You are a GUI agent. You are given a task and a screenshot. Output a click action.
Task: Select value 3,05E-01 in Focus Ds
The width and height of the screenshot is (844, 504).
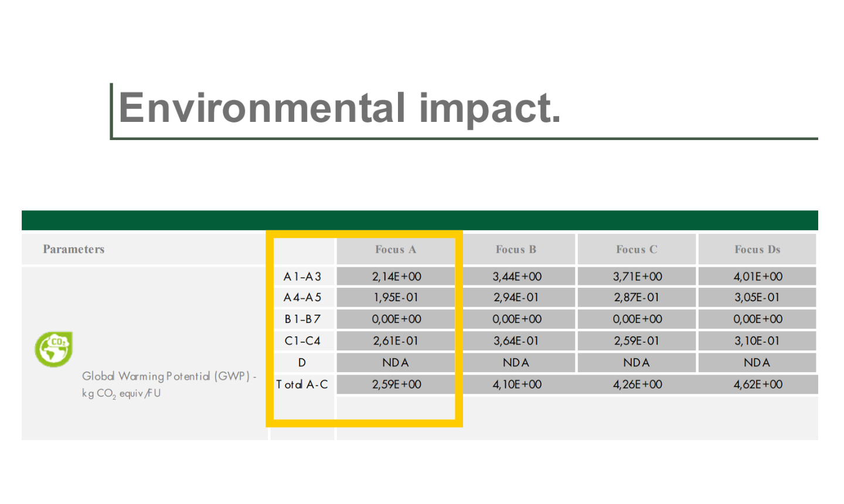[757, 298]
